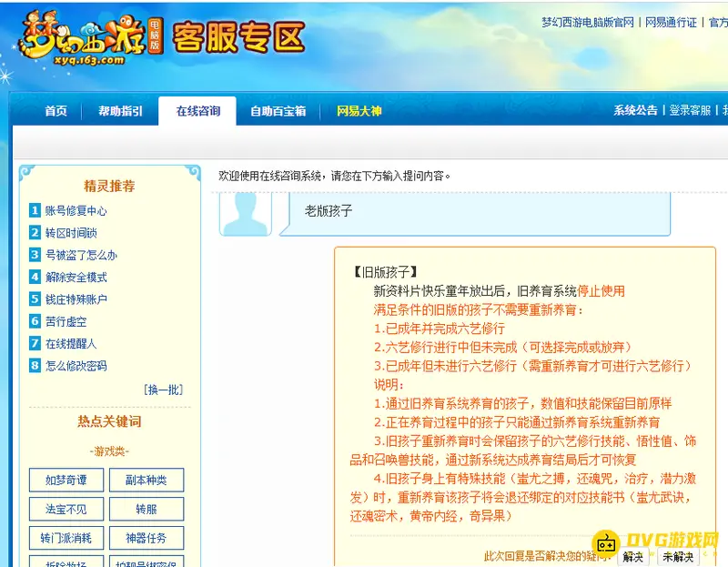Click the 客服专区 header title

click(238, 37)
